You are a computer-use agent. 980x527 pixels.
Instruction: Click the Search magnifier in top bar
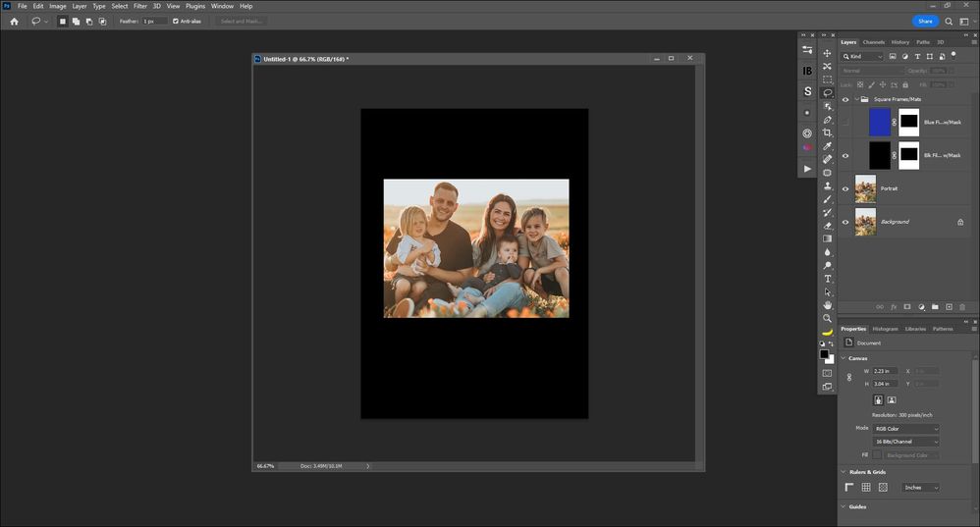point(949,22)
